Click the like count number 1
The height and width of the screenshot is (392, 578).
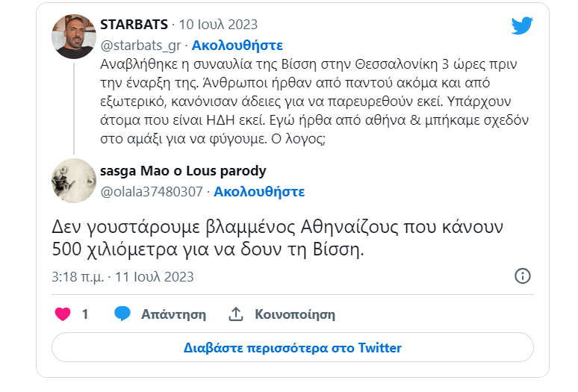(x=85, y=314)
